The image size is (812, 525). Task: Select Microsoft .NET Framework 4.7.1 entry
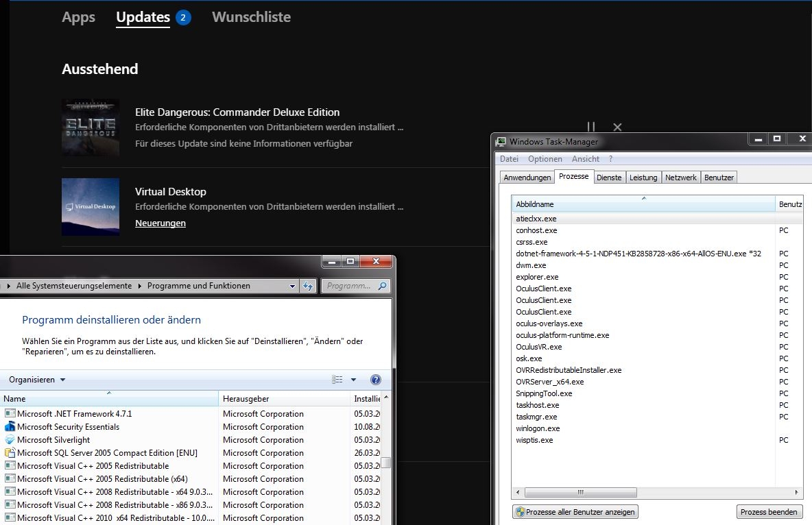[75, 414]
